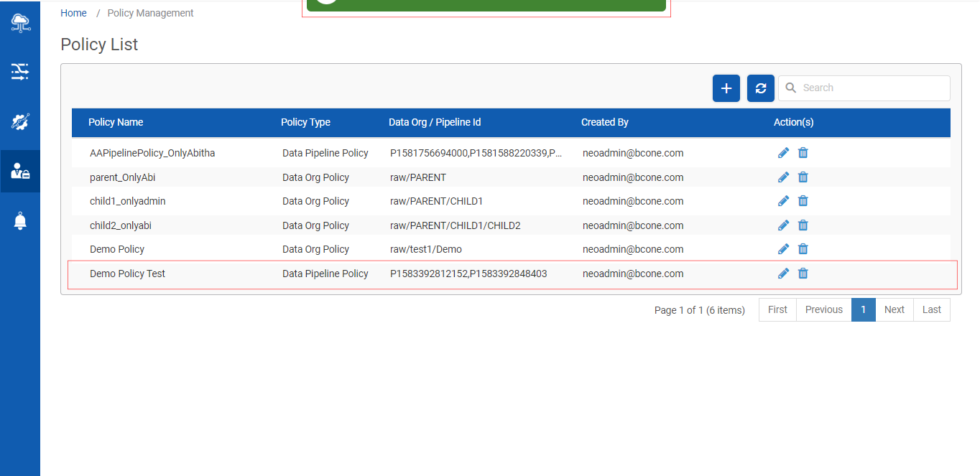Open the gear settings icon in sidebar
This screenshot has width=980, height=476.
click(20, 121)
